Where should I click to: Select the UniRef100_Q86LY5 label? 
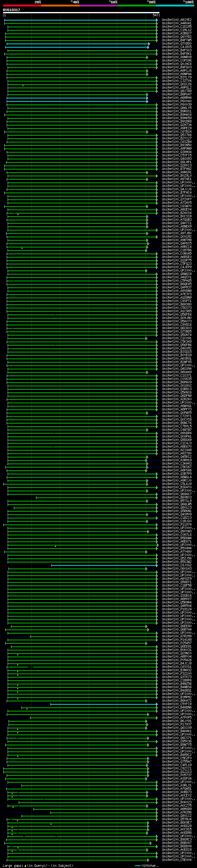(177, 108)
